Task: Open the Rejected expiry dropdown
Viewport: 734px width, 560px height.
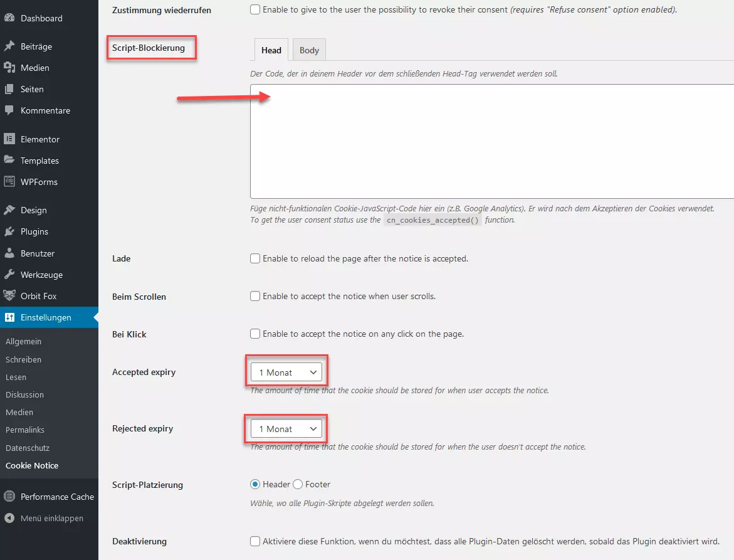Action: click(286, 429)
